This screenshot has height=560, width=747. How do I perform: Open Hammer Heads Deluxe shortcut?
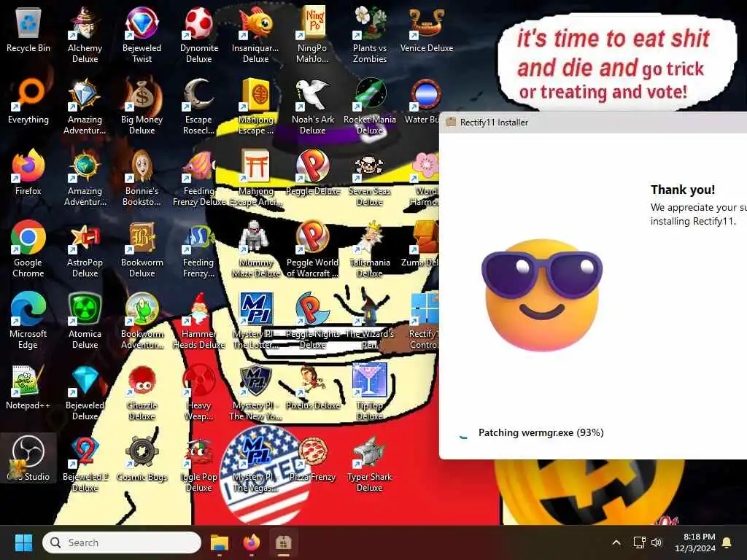199,321
